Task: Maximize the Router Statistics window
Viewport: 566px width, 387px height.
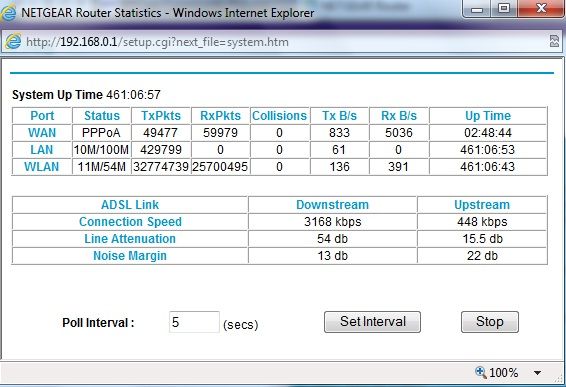Action: pos(504,9)
